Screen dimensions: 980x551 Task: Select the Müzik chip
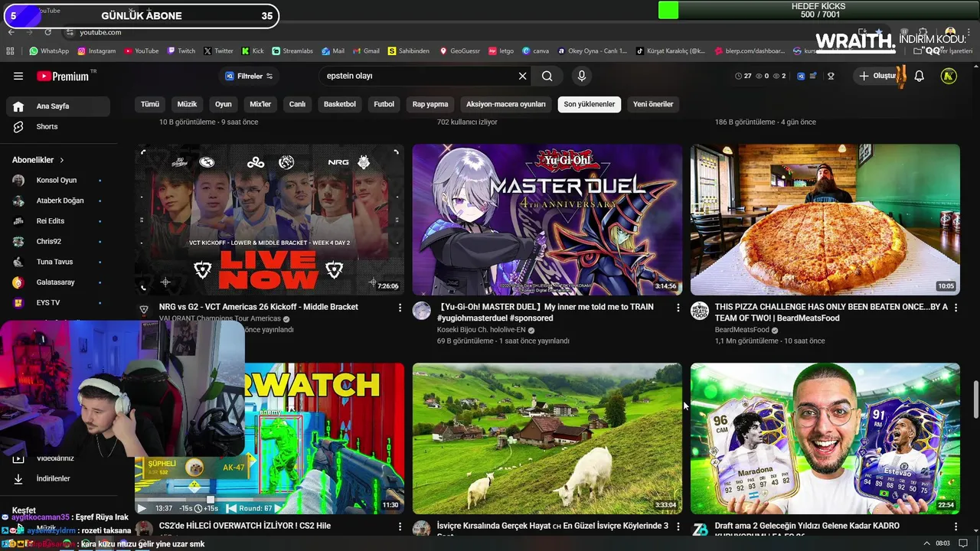[187, 104]
